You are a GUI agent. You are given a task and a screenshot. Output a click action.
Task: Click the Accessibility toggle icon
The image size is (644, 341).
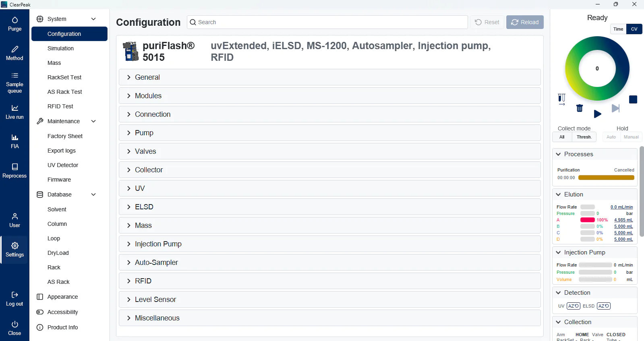(40, 312)
